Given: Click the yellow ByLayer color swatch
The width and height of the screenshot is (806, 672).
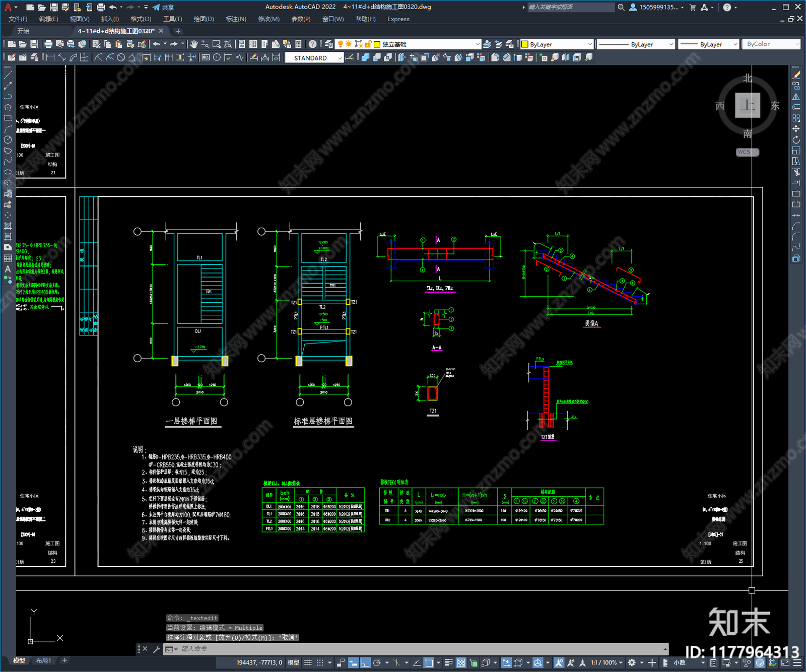Looking at the screenshot, I should 525,44.
